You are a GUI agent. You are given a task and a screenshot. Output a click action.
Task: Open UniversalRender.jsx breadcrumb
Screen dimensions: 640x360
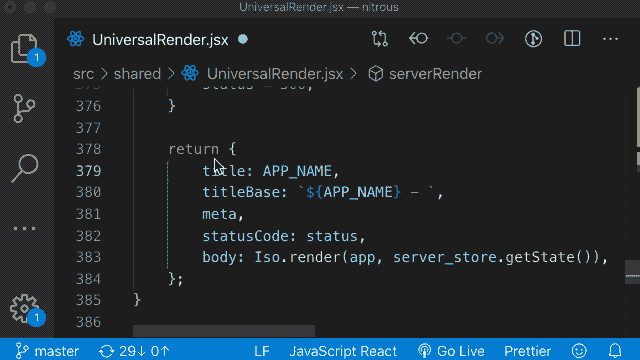point(274,74)
